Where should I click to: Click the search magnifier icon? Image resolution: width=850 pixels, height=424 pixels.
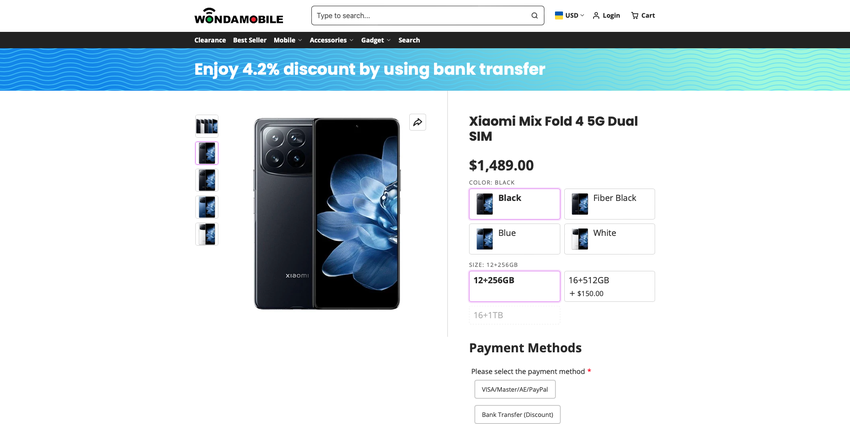coord(534,16)
